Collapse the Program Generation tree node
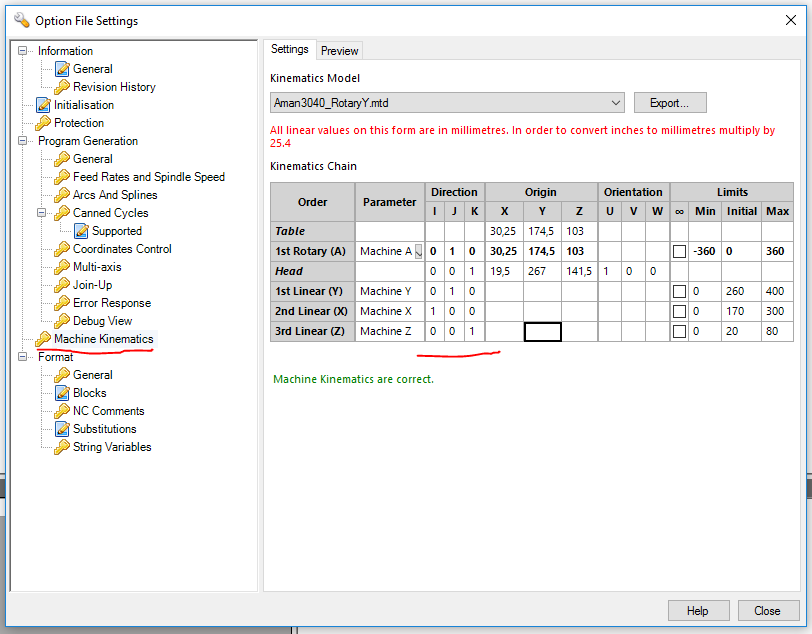 [24, 141]
